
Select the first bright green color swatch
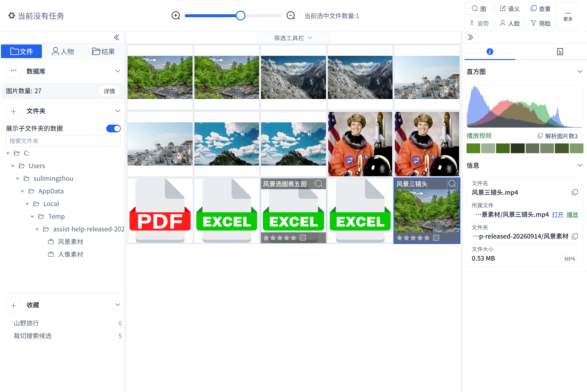(x=473, y=148)
